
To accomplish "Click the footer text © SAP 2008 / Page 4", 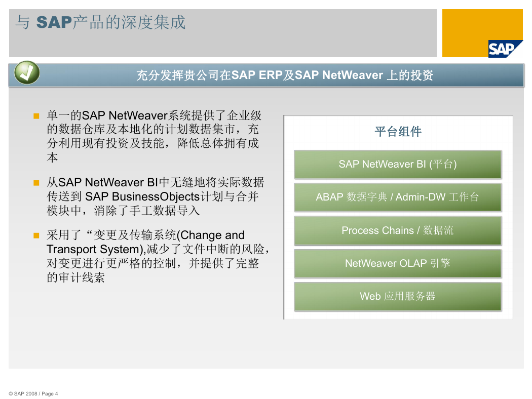I will (x=33, y=393).
